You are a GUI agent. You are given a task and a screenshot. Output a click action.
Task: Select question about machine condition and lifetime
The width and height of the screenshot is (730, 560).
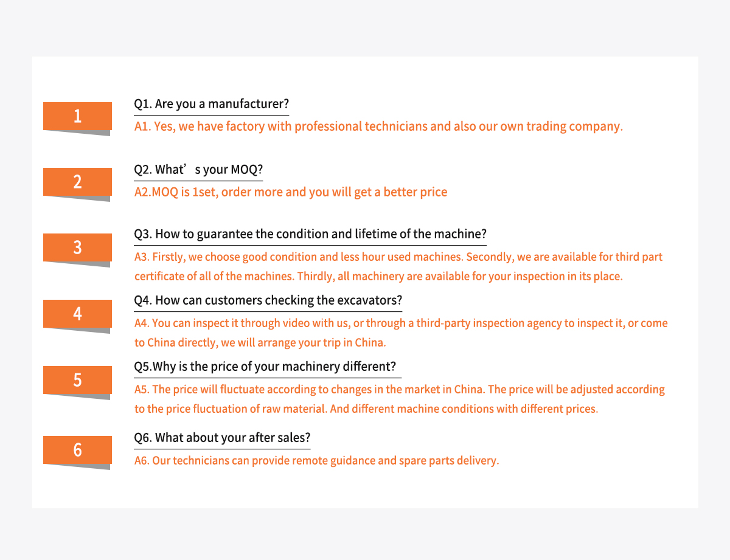coord(310,235)
